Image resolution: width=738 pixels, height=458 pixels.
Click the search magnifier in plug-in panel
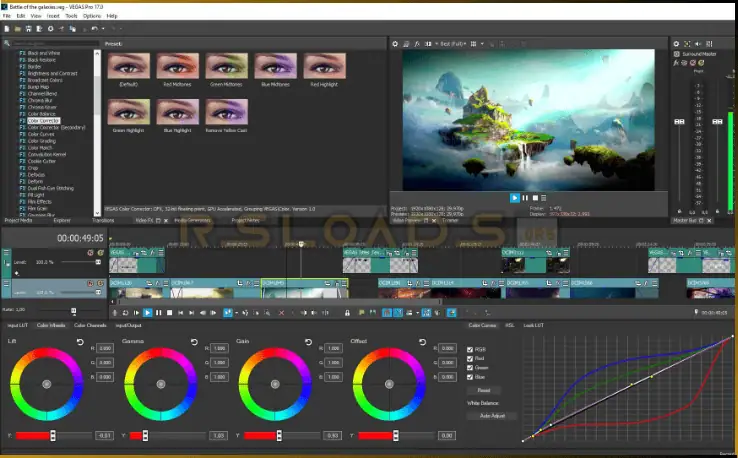7,43
